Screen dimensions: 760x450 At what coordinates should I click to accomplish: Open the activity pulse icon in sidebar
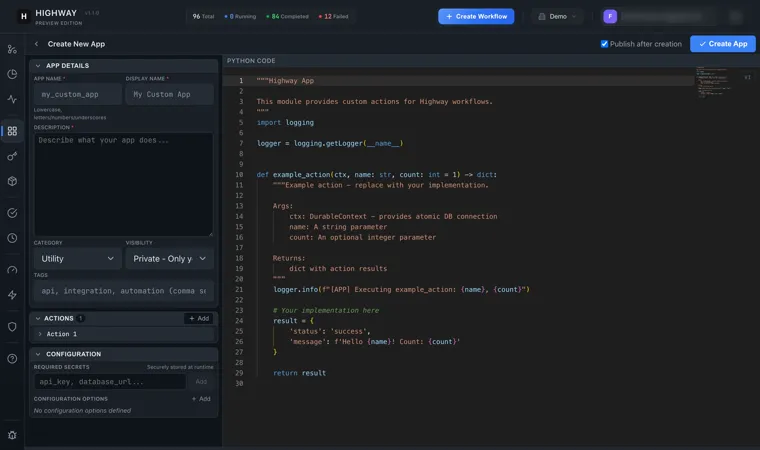(12, 99)
